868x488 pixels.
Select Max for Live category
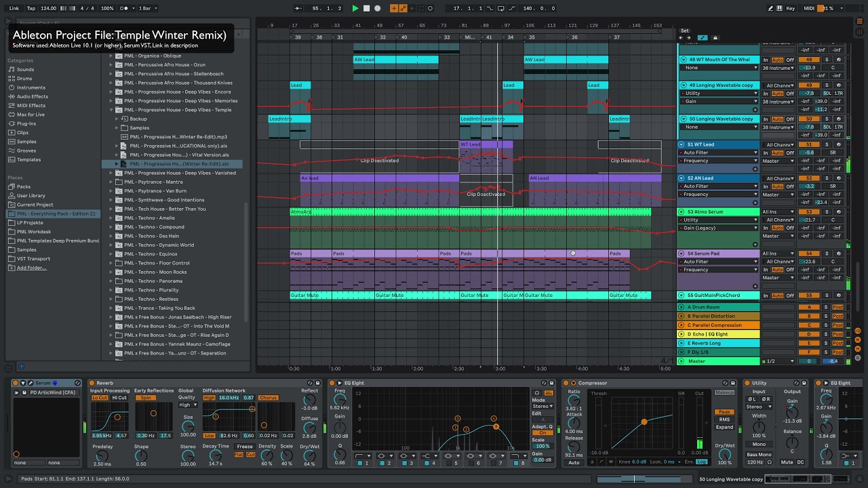tap(31, 115)
